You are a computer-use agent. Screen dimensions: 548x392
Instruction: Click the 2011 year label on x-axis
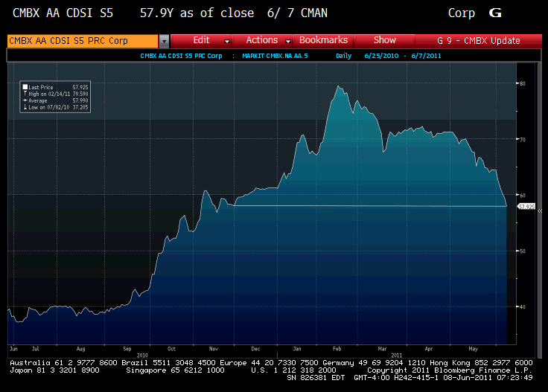[396, 355]
